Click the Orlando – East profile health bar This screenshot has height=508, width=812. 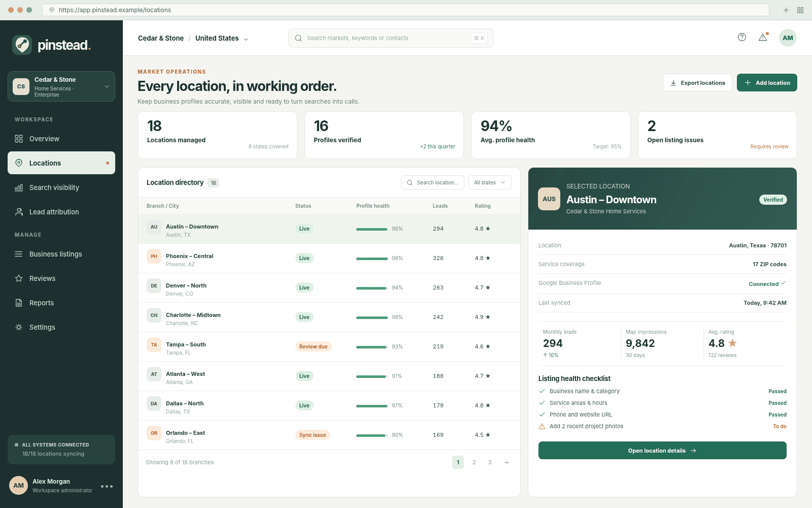click(372, 435)
